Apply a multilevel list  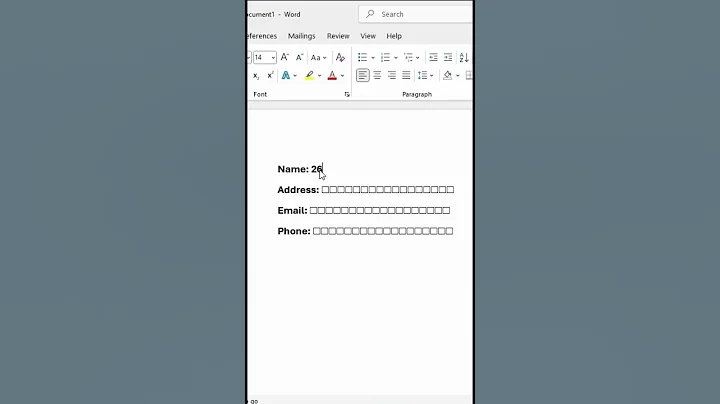[408, 57]
